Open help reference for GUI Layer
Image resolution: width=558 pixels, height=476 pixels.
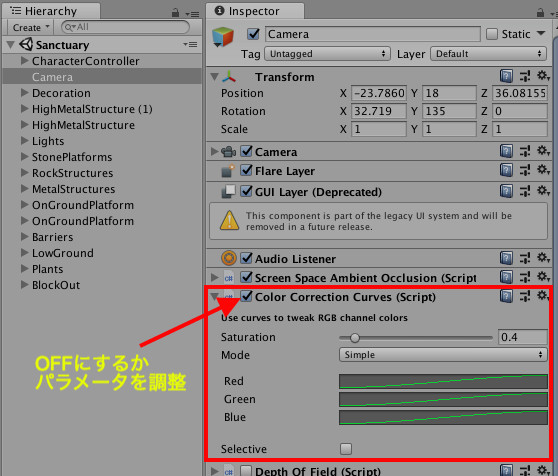506,191
